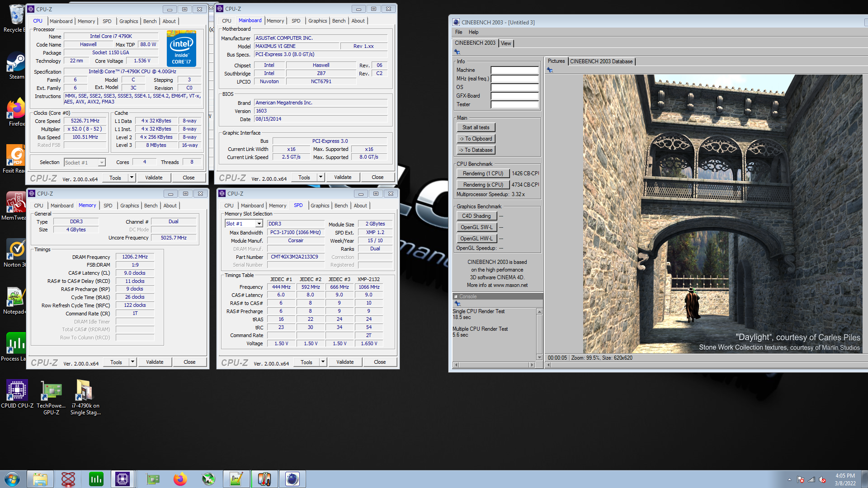Switch to the CINEBENCH 2003 Database tab

pyautogui.click(x=601, y=61)
